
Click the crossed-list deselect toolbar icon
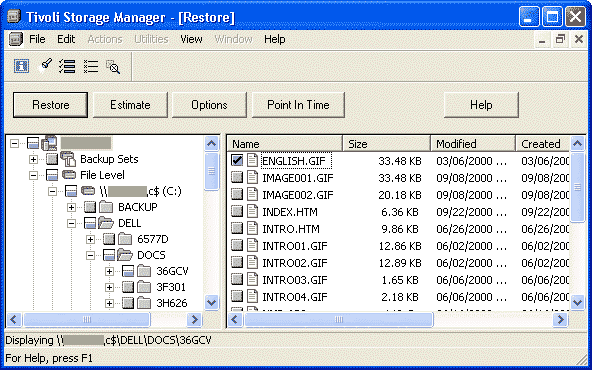[x=91, y=66]
